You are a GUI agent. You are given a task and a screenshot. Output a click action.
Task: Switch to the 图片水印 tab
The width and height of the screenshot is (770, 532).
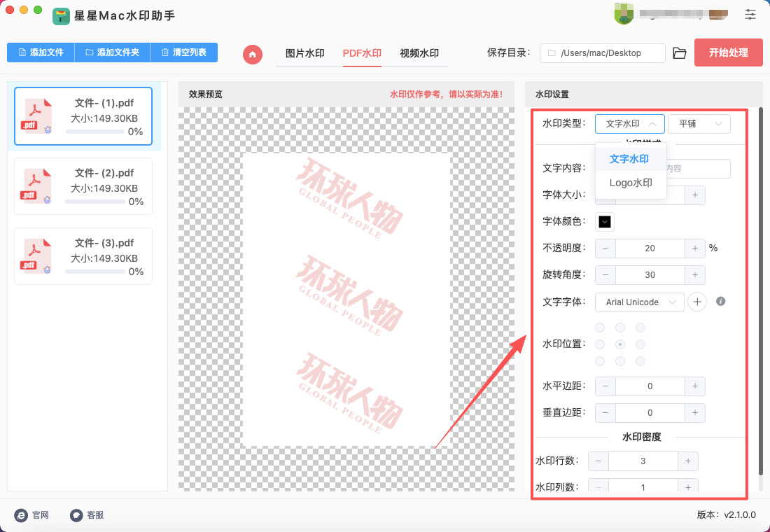[305, 53]
